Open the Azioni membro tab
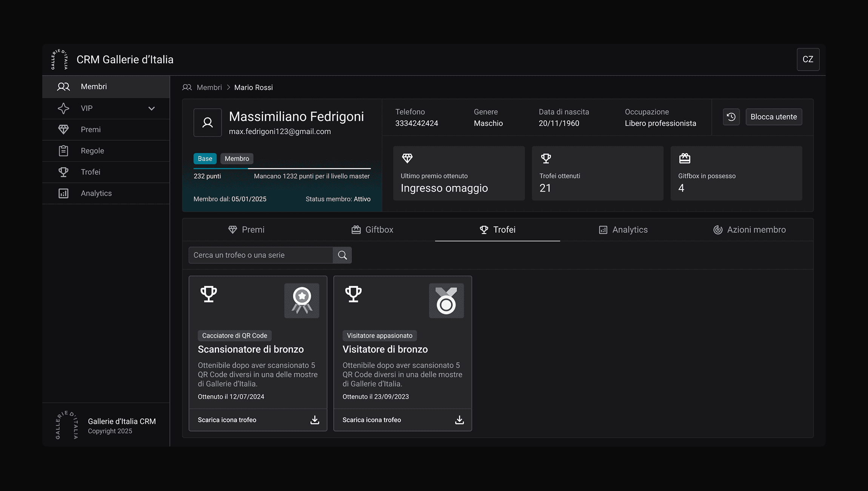The width and height of the screenshot is (868, 491). (749, 230)
